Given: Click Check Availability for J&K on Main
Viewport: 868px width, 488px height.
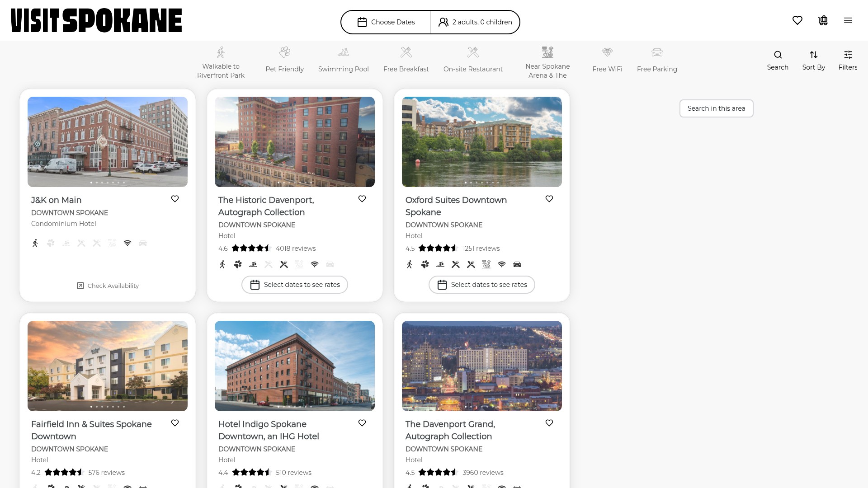Looking at the screenshot, I should pos(108,286).
